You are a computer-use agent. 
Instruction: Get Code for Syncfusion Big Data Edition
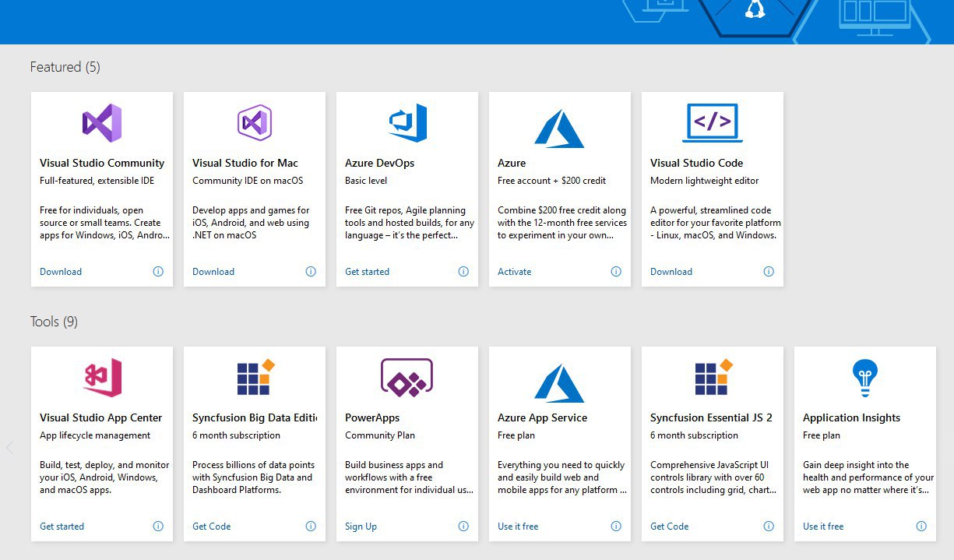tap(212, 527)
